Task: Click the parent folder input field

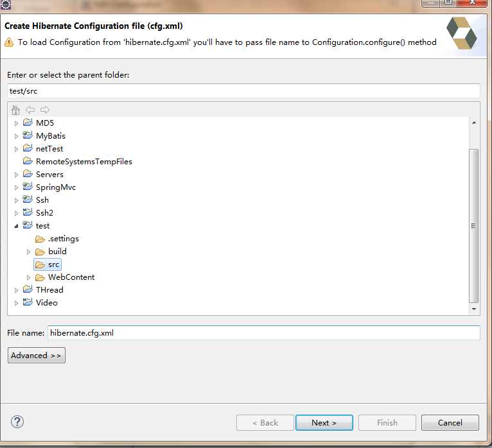Action: (243, 91)
